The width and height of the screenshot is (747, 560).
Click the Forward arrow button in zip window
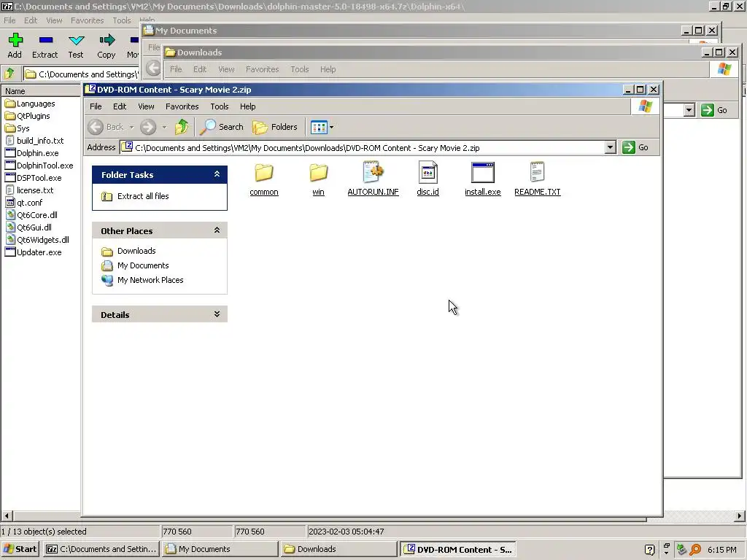click(148, 127)
